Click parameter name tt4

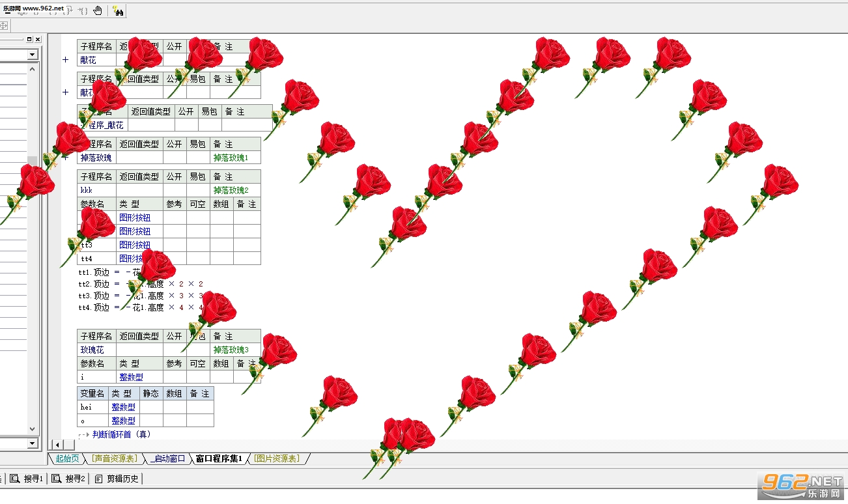point(86,259)
